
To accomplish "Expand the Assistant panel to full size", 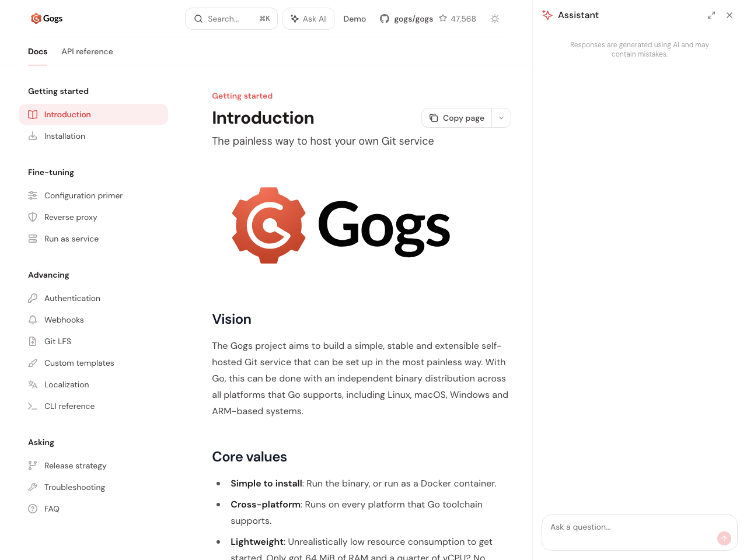I will tap(711, 15).
